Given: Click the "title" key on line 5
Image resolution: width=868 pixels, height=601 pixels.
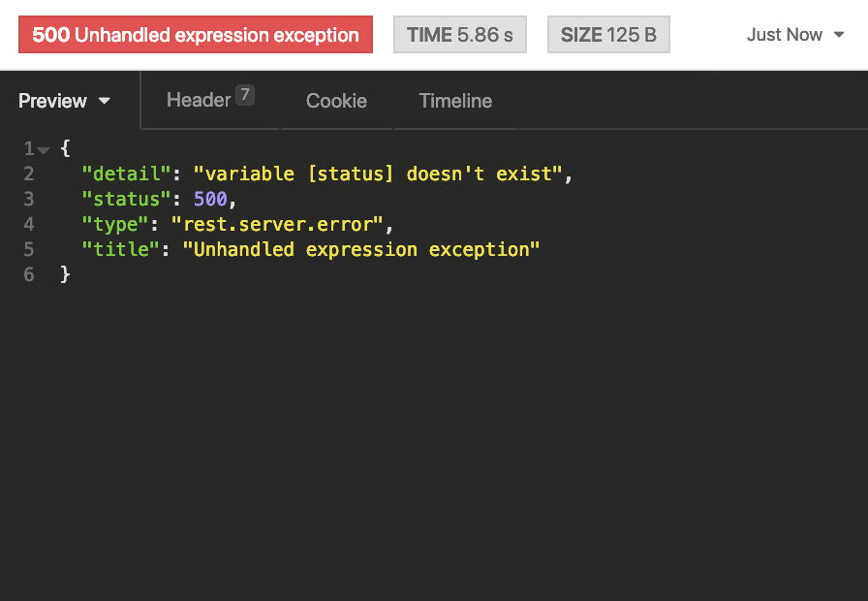Looking at the screenshot, I should tap(120, 250).
